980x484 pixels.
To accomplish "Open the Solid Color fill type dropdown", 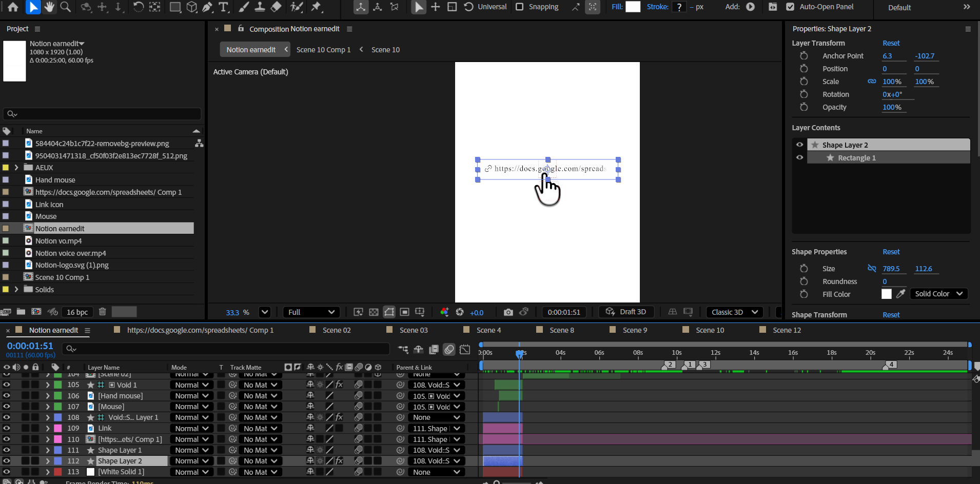I will (x=938, y=294).
